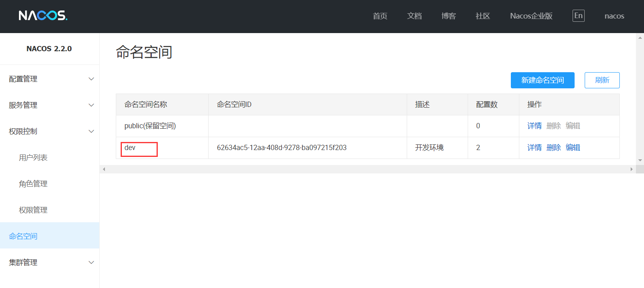Collapse the 权限控制 sidebar section

click(49, 131)
